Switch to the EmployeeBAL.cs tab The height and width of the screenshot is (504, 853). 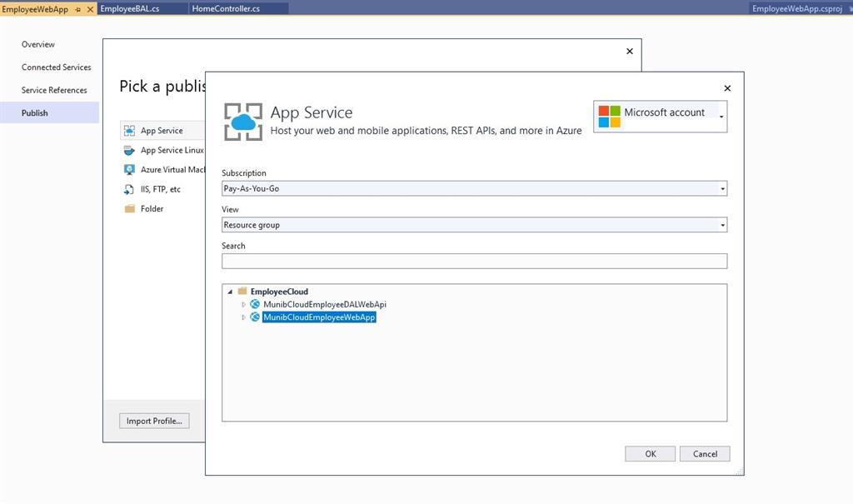(130, 7)
